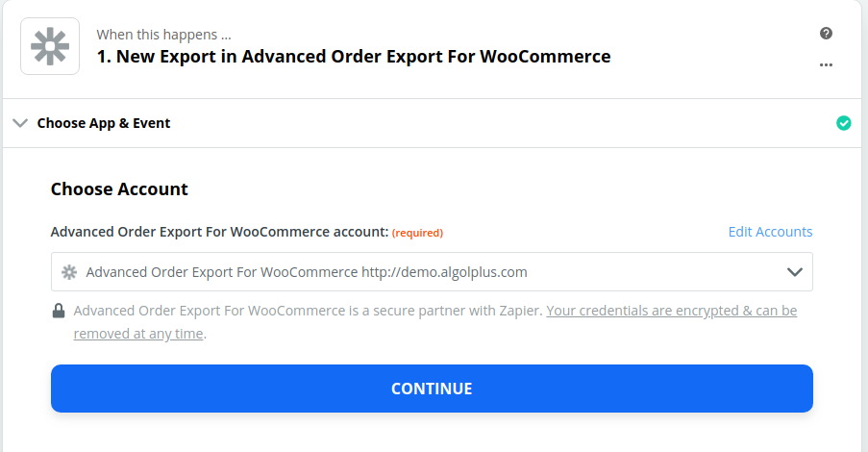
Task: Select the Choose Account heading
Action: [x=119, y=188]
